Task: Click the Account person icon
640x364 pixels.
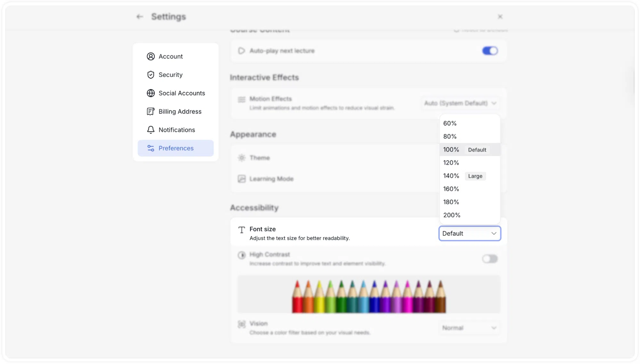Action: [x=151, y=56]
